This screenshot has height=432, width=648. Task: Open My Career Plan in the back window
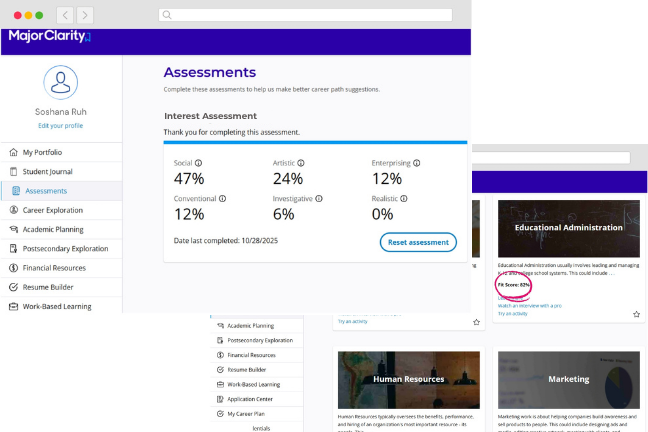pos(257,414)
